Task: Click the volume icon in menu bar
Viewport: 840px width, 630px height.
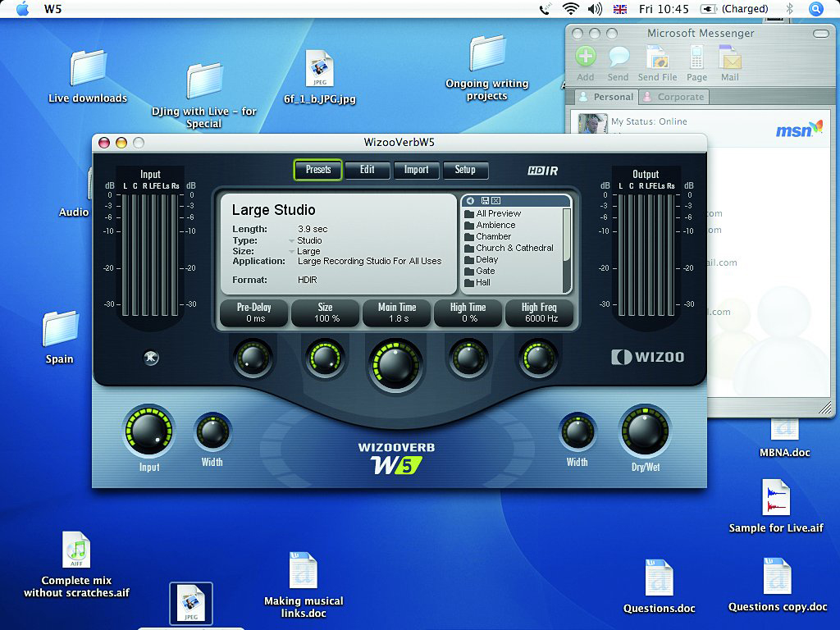Action: click(595, 9)
